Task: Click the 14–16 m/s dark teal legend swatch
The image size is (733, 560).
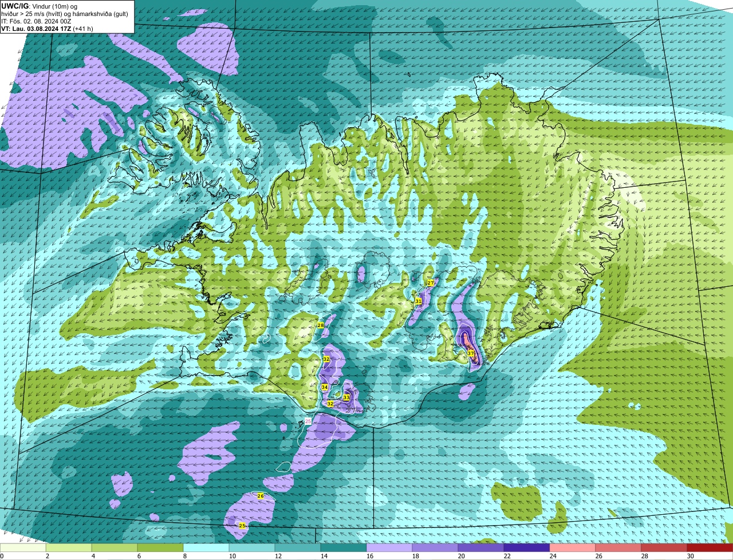Action: [x=344, y=547]
